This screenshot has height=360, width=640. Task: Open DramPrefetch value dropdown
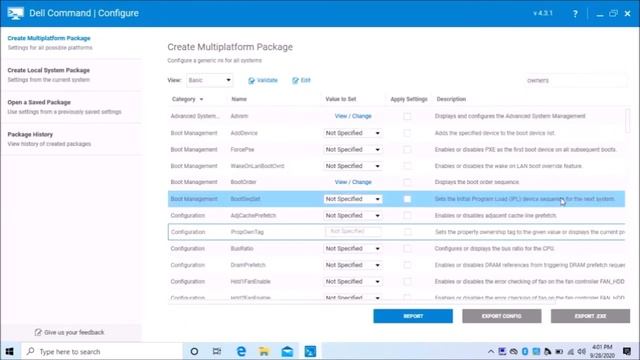pyautogui.click(x=353, y=265)
